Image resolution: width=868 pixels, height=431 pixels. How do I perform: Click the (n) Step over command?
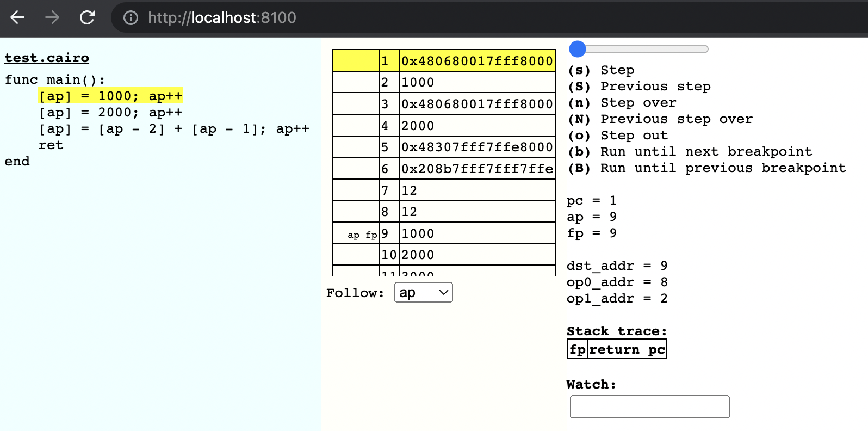click(622, 103)
